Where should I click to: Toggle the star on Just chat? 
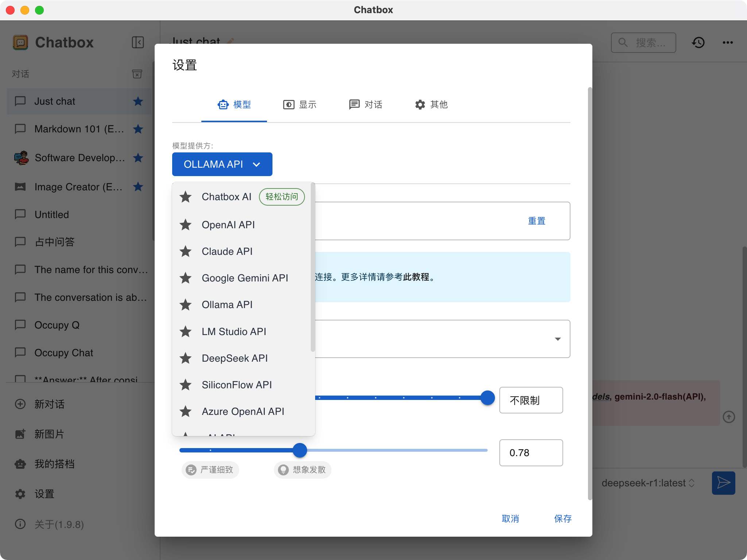click(138, 101)
